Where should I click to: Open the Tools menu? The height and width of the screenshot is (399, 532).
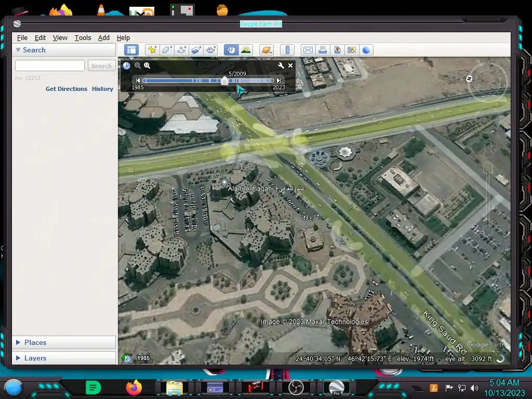(83, 37)
